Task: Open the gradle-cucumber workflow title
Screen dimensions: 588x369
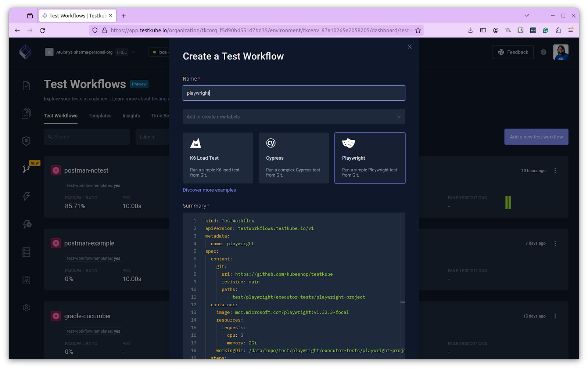Action: pyautogui.click(x=87, y=316)
